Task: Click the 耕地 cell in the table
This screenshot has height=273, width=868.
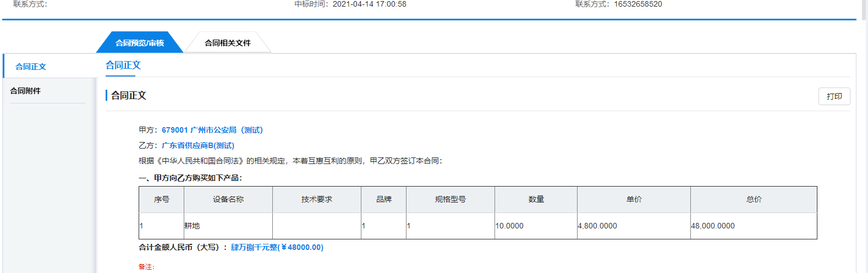Action: pyautogui.click(x=192, y=226)
